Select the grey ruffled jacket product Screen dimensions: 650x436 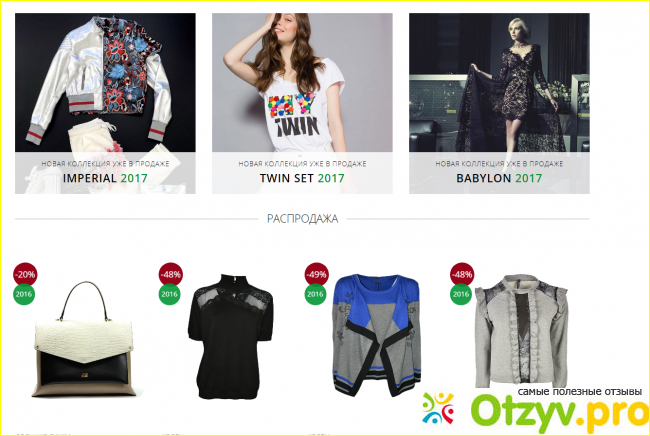click(522, 331)
